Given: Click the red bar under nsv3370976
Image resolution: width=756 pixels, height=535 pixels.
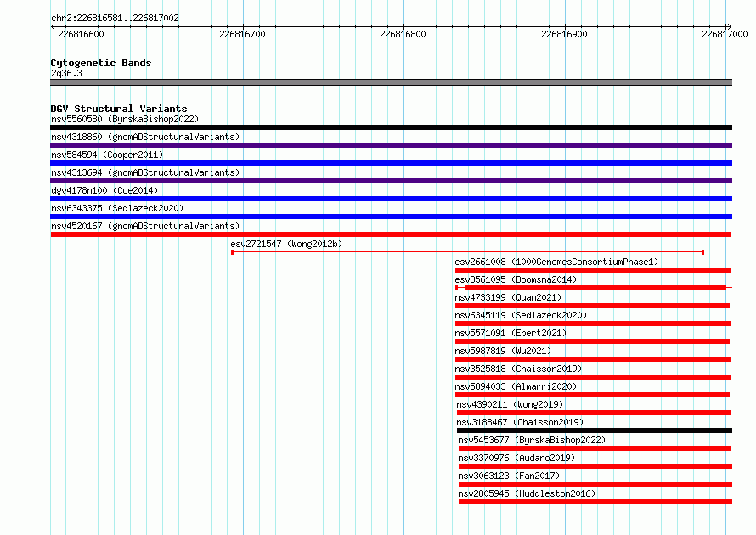Looking at the screenshot, I should pos(595,466).
